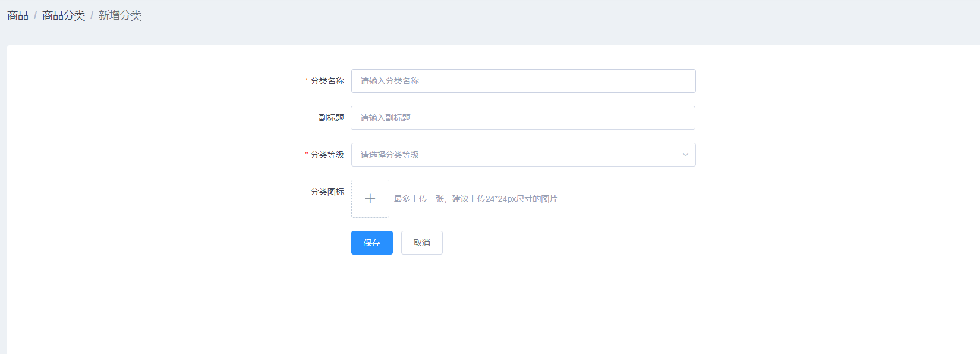
Task: Click the slash separator after 商品
Action: pos(35,15)
